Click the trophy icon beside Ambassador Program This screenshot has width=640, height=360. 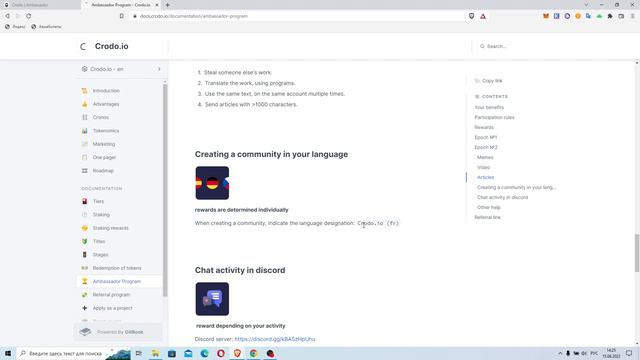click(x=84, y=281)
